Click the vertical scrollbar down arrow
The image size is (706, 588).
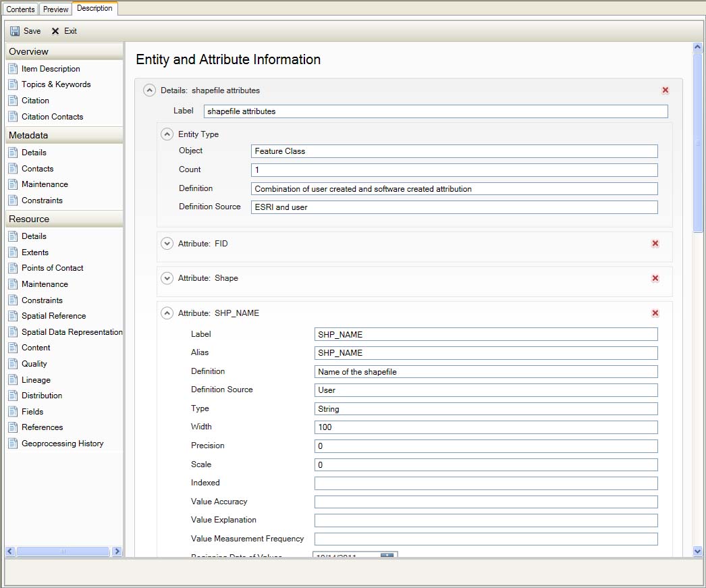pyautogui.click(x=698, y=552)
